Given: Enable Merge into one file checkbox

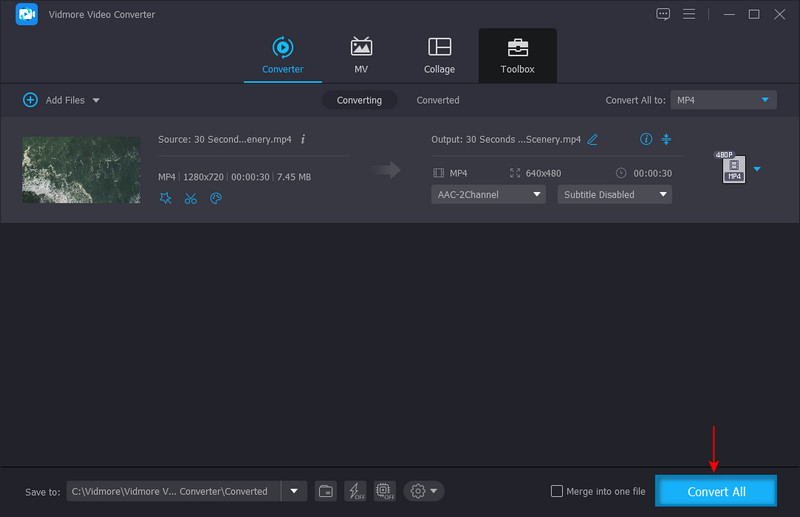Looking at the screenshot, I should coord(557,491).
